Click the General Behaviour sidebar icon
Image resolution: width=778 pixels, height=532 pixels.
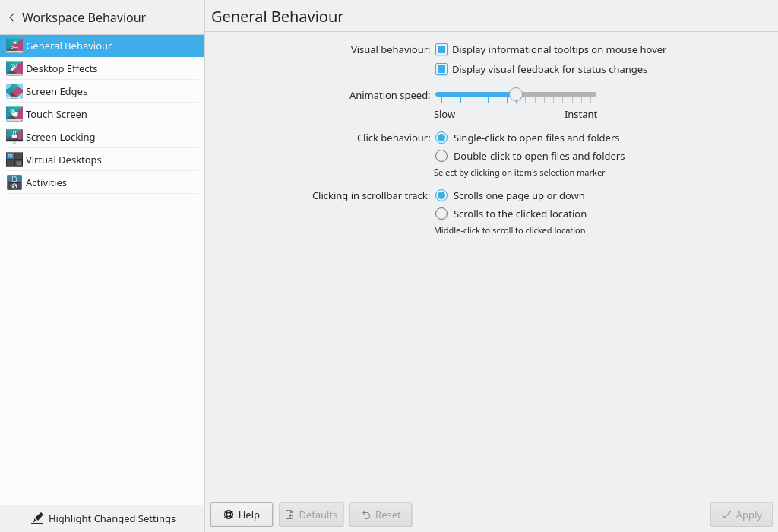click(14, 46)
